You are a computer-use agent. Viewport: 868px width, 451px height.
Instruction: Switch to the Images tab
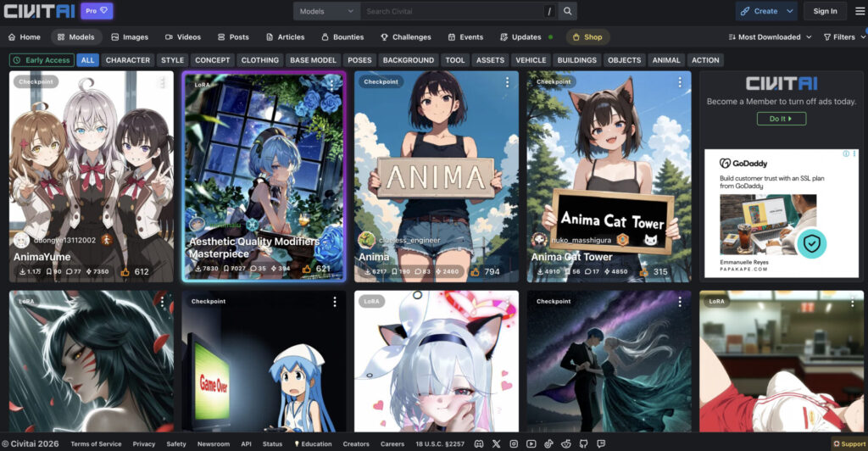pos(129,37)
